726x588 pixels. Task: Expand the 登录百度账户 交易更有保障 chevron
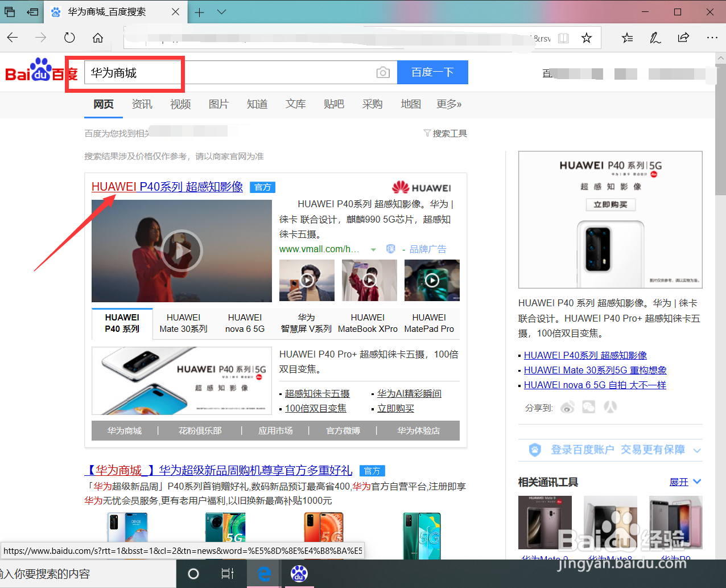[697, 450]
